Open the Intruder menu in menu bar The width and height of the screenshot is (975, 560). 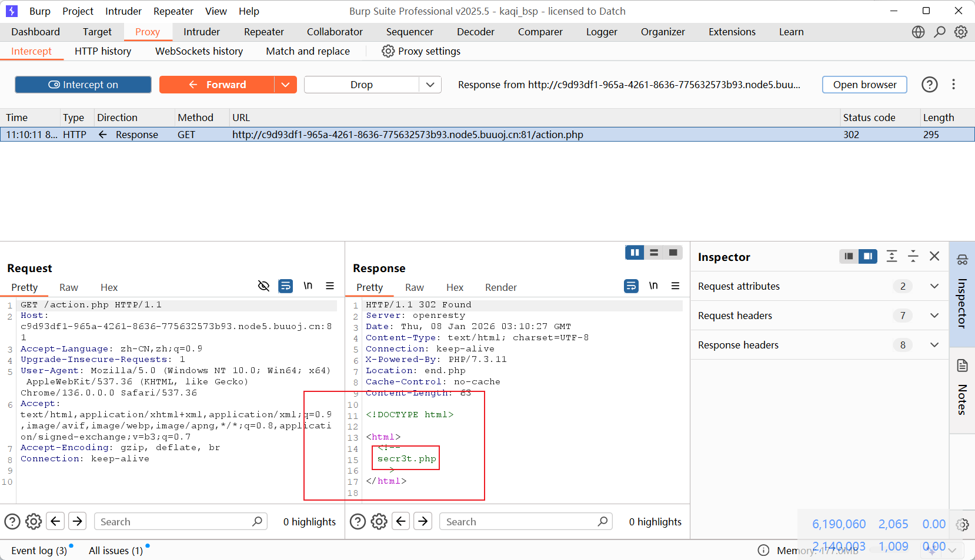pyautogui.click(x=123, y=11)
